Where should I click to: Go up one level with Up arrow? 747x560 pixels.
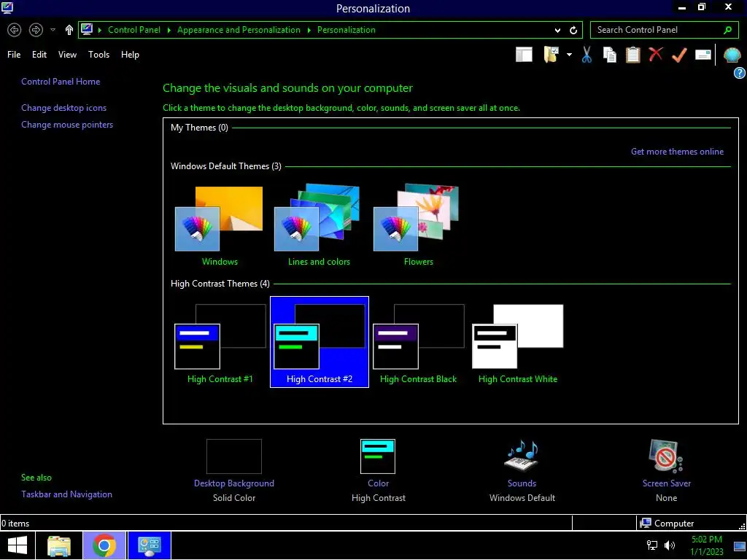pos(69,30)
